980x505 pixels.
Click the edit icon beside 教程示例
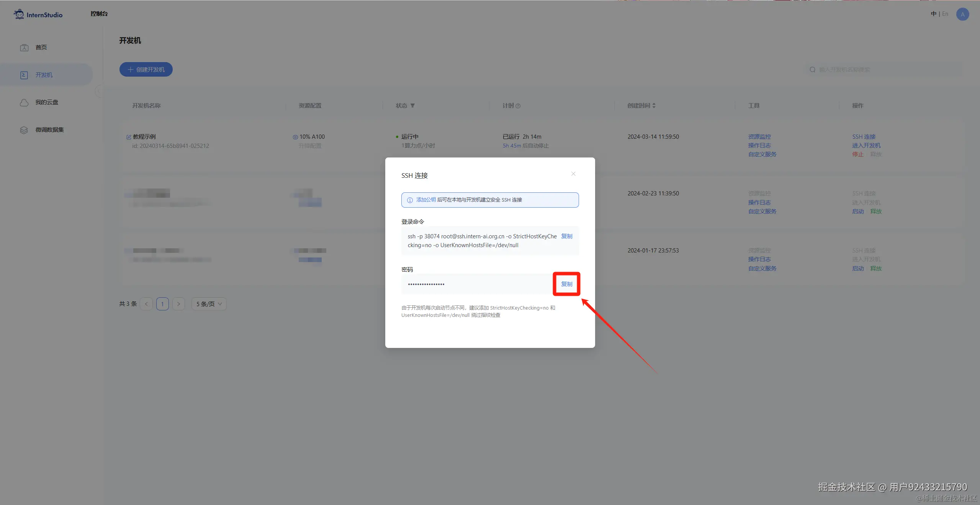(129, 137)
